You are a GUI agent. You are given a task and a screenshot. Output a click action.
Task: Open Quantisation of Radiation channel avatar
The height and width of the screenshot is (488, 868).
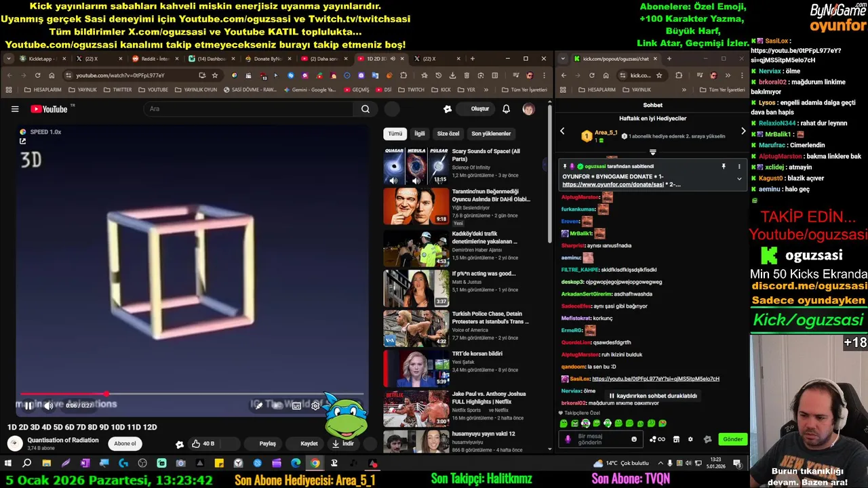(x=15, y=444)
